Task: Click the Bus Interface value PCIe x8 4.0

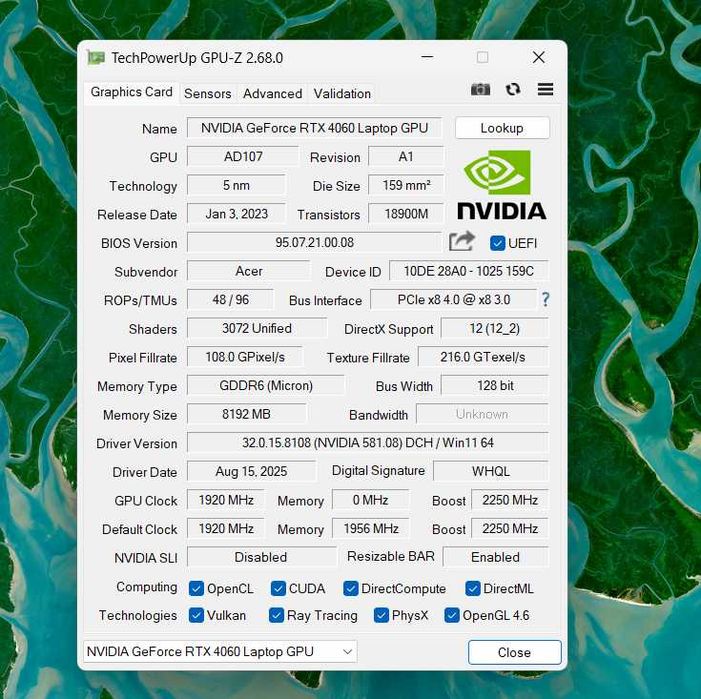Action: (453, 300)
